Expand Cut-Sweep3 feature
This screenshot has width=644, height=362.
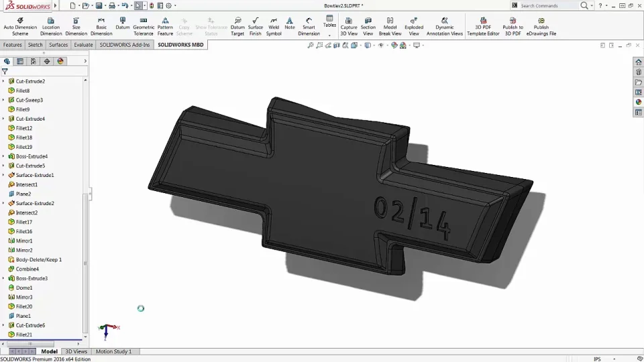point(3,100)
